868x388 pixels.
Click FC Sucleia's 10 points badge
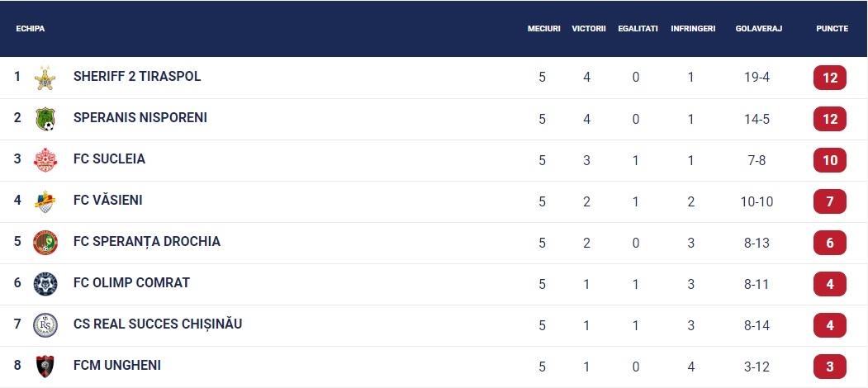click(830, 160)
